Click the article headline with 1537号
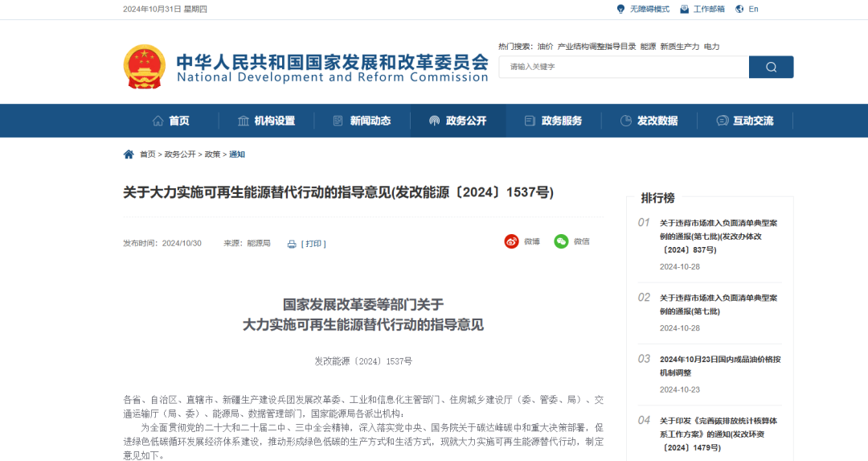Image resolution: width=868 pixels, height=461 pixels. (x=338, y=192)
